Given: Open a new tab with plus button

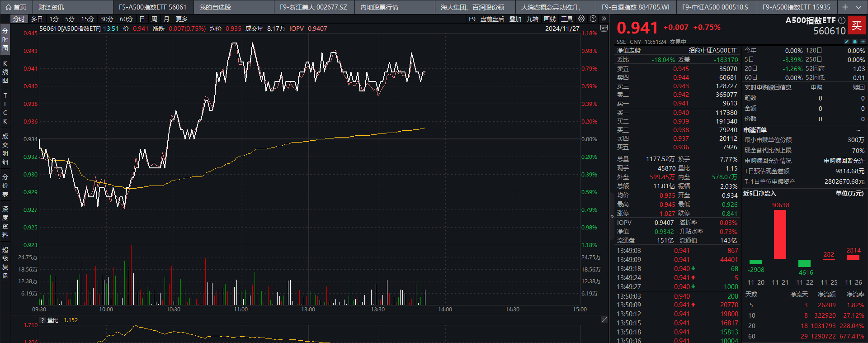Looking at the screenshot, I should [x=845, y=7].
